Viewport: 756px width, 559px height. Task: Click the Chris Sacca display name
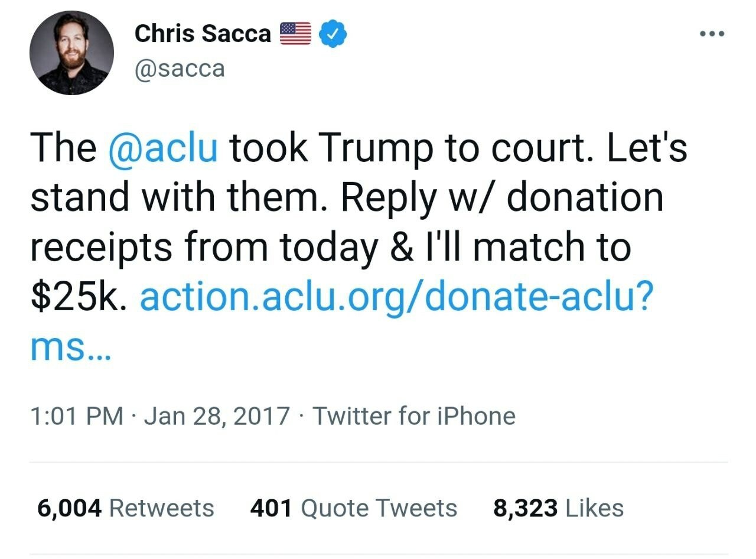(x=203, y=34)
